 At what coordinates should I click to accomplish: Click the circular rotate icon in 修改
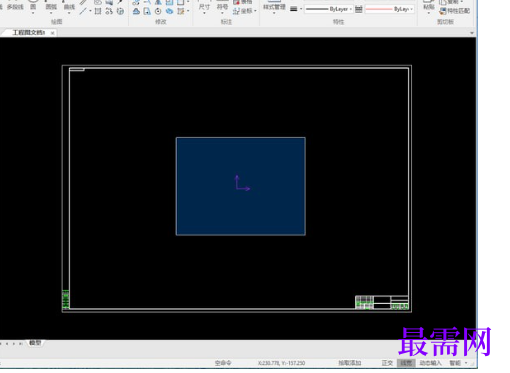[x=158, y=11]
